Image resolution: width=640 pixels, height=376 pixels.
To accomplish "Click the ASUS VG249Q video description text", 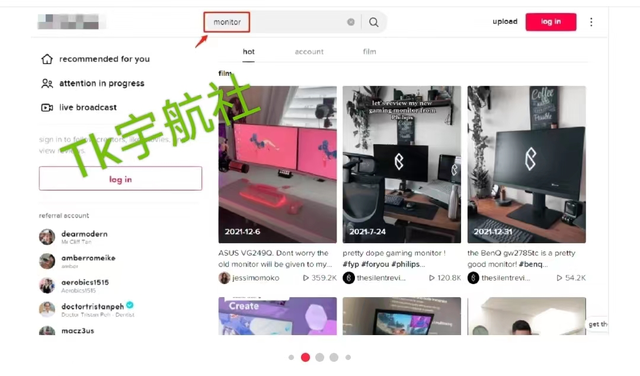I will point(275,258).
